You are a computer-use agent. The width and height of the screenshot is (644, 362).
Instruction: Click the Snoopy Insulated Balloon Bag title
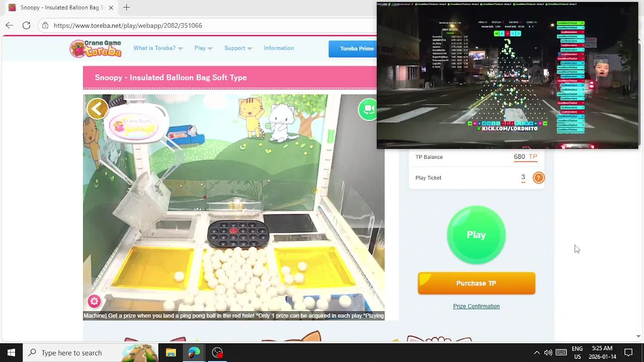pos(171,77)
